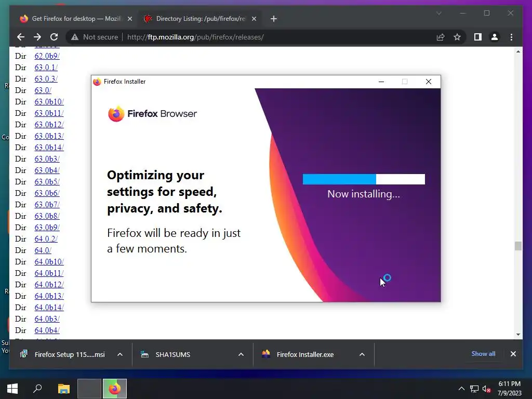Open File Explorer from taskbar
This screenshot has height=399, width=532.
[63, 389]
